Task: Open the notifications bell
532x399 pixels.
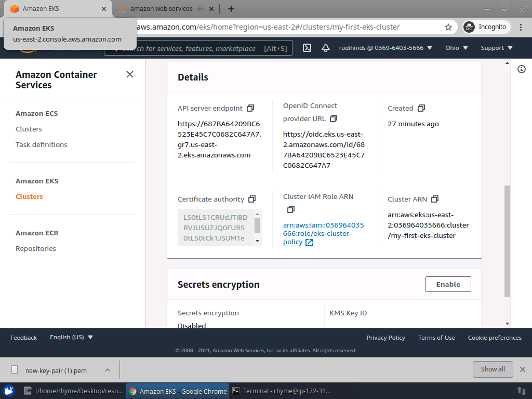Action: click(325, 48)
